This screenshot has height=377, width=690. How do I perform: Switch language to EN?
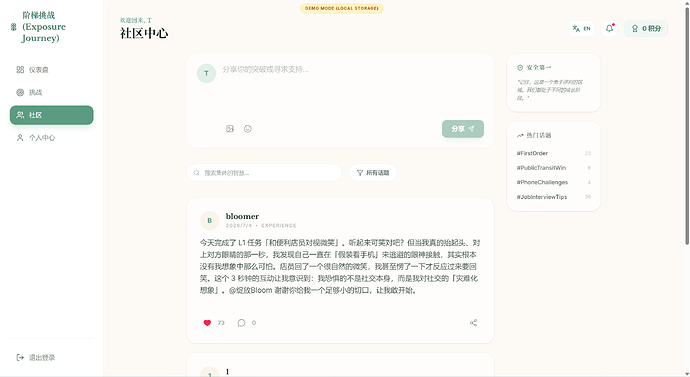point(581,29)
